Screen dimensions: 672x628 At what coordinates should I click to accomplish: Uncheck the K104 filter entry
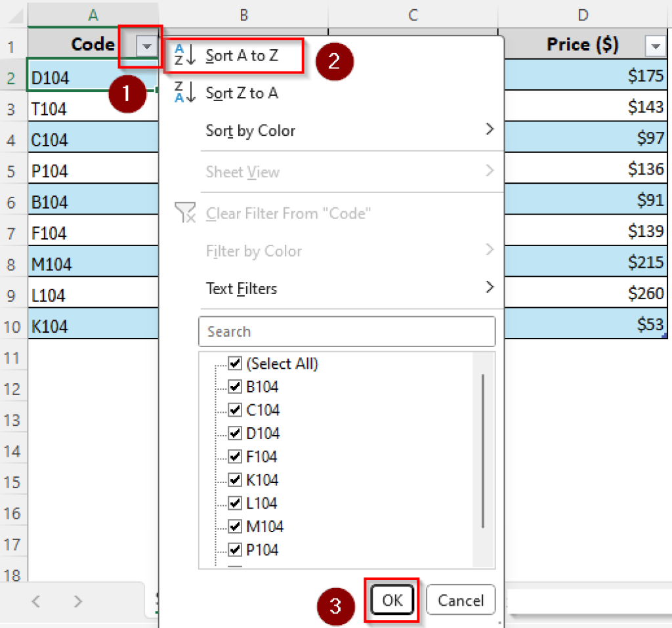(234, 480)
